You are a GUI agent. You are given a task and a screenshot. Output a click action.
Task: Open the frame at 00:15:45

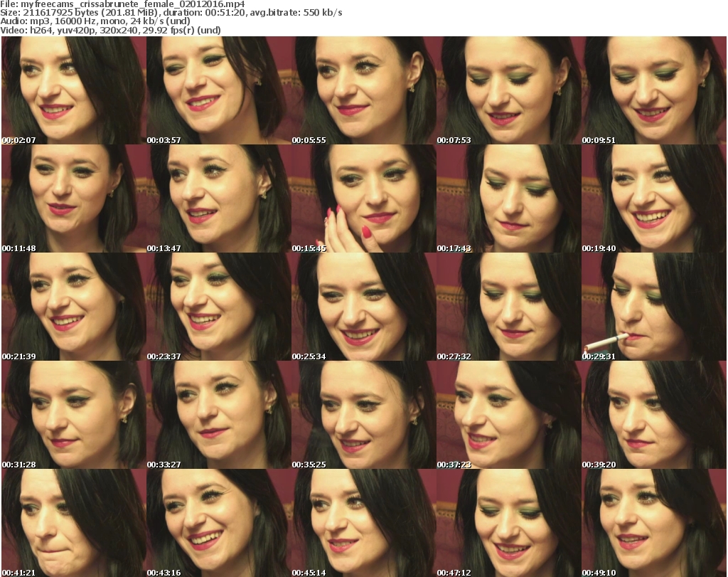point(363,198)
